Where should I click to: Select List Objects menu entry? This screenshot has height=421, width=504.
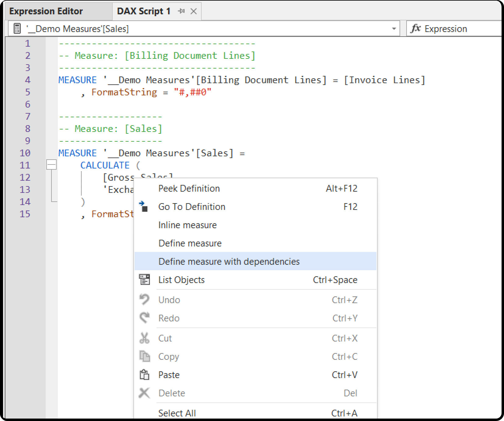(x=256, y=280)
